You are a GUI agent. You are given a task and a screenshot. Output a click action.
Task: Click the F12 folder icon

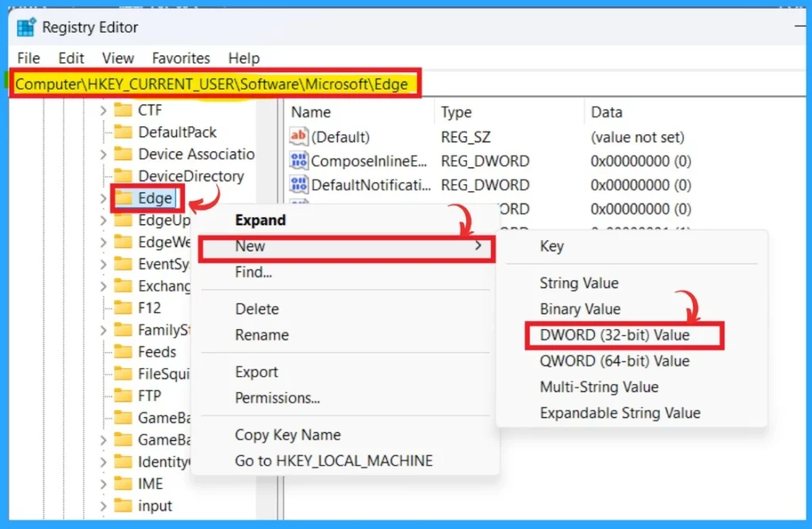point(123,308)
